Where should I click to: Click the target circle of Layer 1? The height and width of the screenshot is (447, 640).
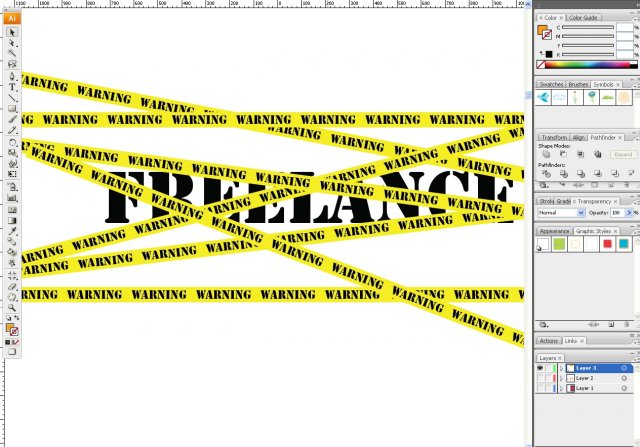tap(624, 389)
